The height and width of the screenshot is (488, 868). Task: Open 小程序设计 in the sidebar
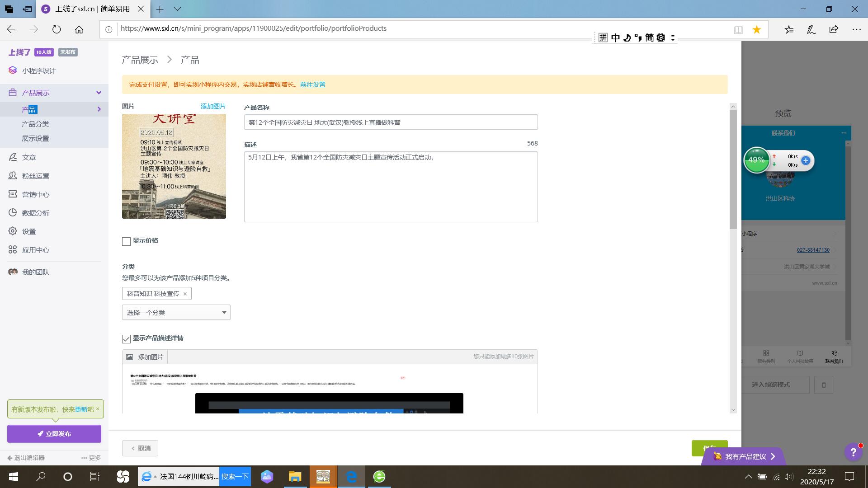point(38,70)
